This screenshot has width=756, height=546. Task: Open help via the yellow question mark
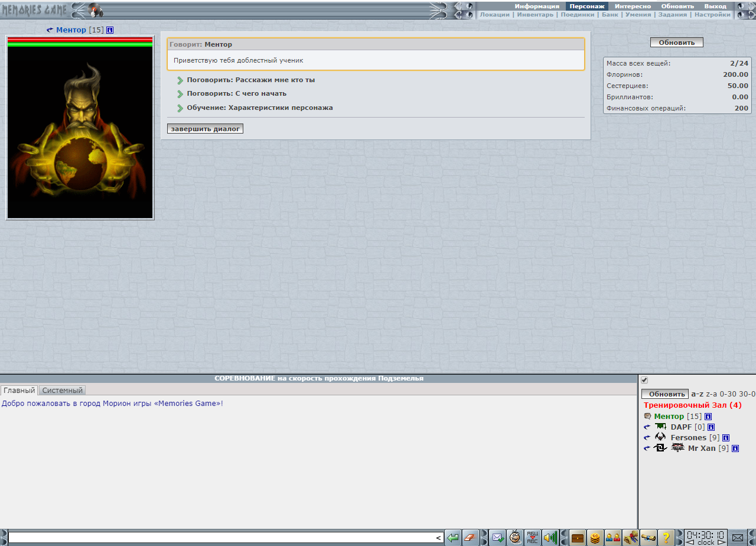(x=666, y=538)
